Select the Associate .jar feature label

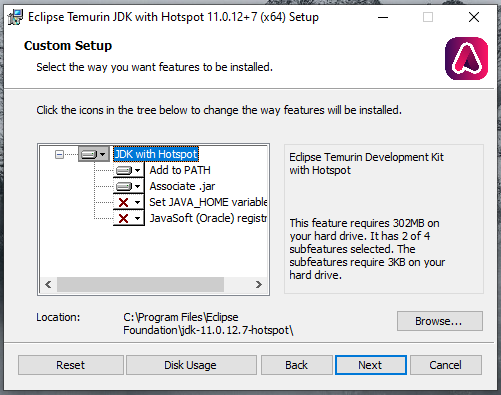click(182, 186)
